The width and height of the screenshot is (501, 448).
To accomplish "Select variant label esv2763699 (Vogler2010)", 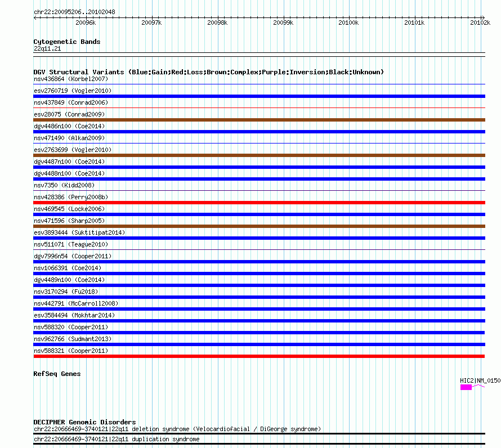I will (x=73, y=150).
